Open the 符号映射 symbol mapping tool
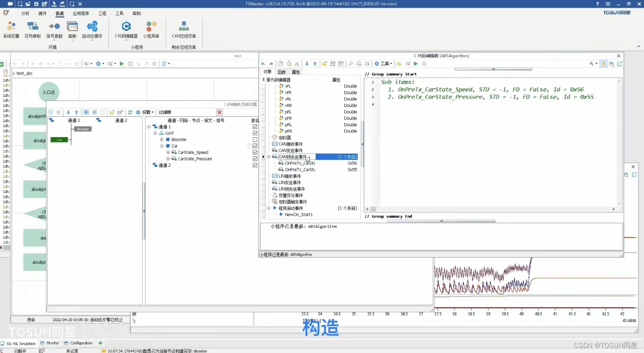644x353 pixels. tap(33, 30)
